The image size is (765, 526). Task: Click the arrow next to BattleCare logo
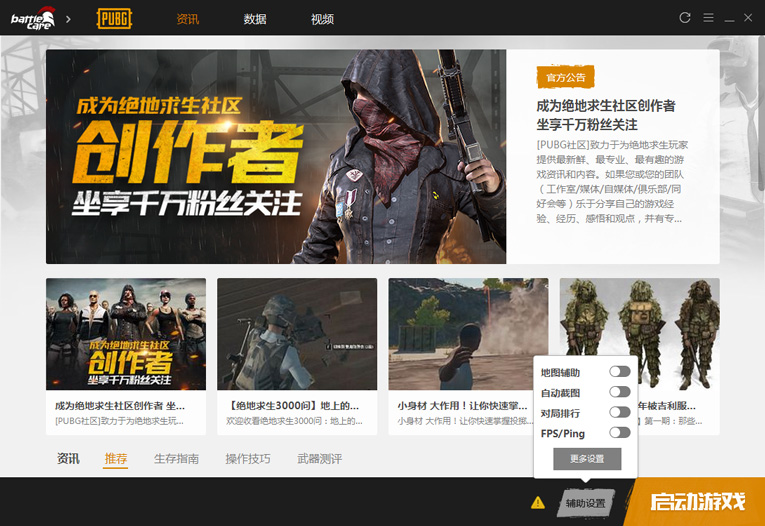[68, 19]
